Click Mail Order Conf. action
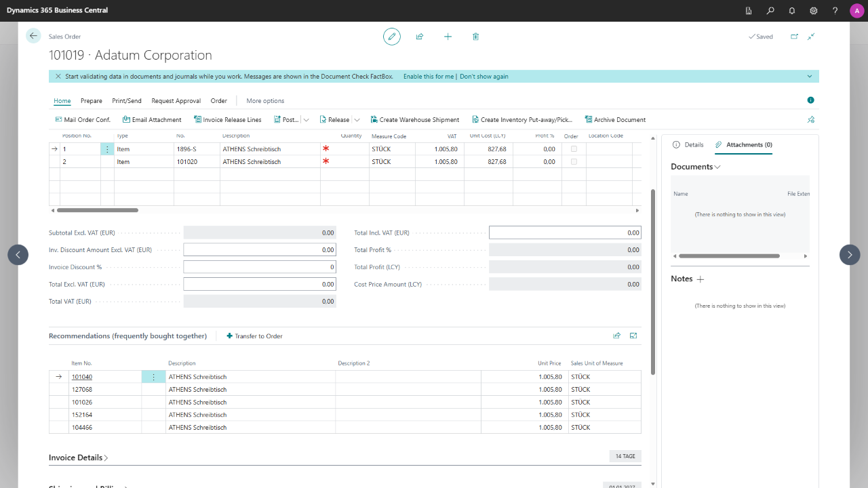Viewport: 868px width, 488px height. [82, 120]
